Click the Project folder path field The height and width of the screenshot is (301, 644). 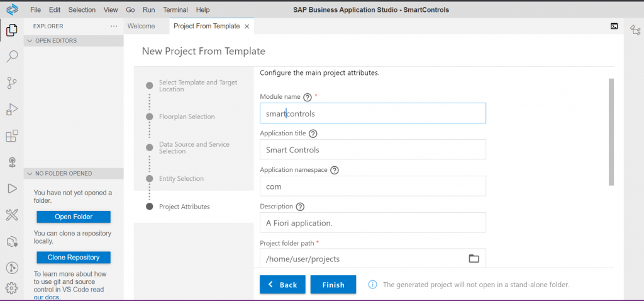tap(373, 259)
